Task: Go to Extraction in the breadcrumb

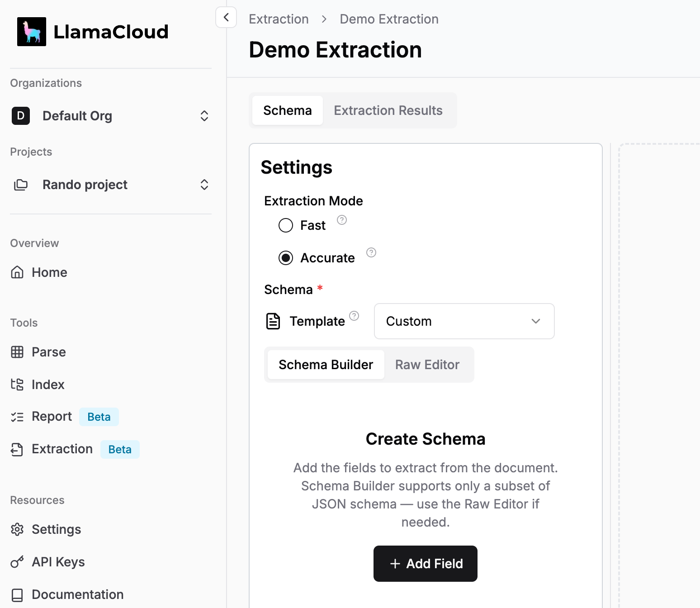Action: (x=279, y=19)
